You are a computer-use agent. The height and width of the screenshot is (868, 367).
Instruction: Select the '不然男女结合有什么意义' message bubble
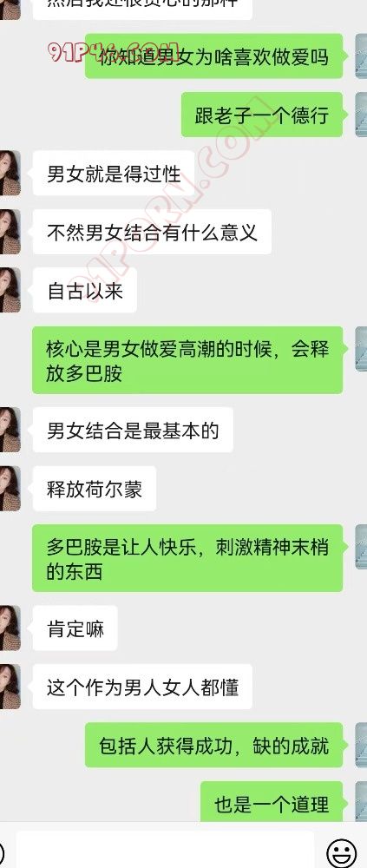tap(152, 232)
